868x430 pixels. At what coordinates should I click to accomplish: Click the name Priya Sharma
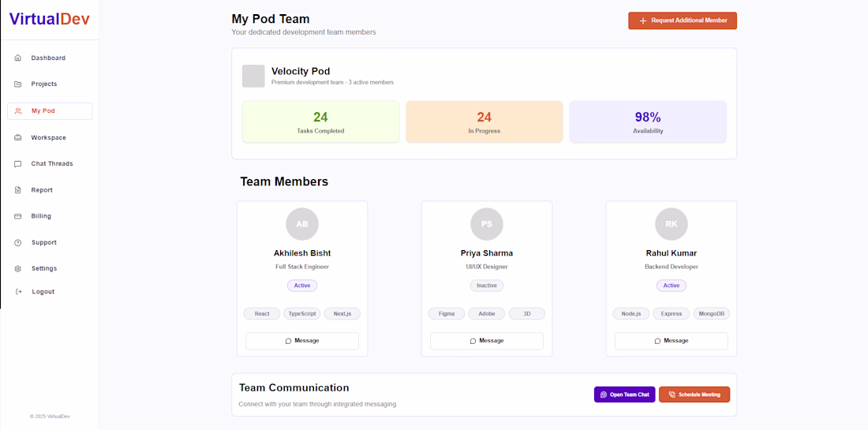pos(487,253)
